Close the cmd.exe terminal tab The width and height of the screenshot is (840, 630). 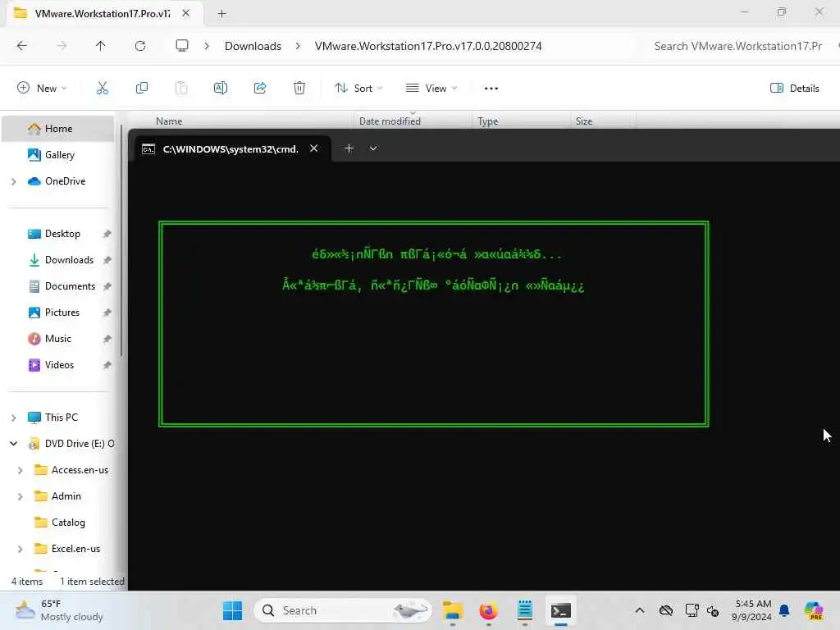coord(314,148)
